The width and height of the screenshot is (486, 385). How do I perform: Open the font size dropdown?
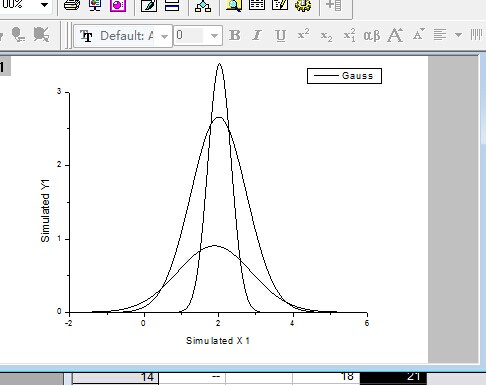pos(214,36)
